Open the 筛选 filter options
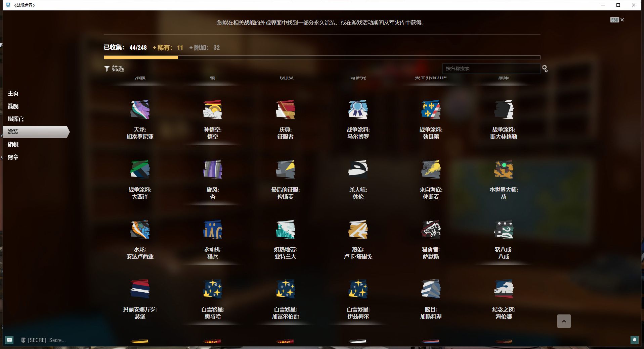The image size is (644, 349). click(x=114, y=68)
